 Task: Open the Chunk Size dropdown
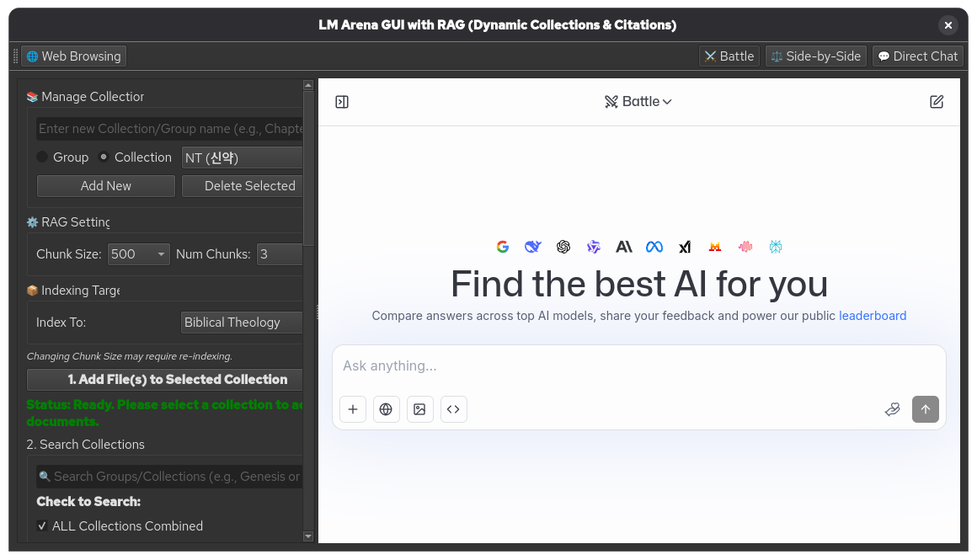point(138,254)
